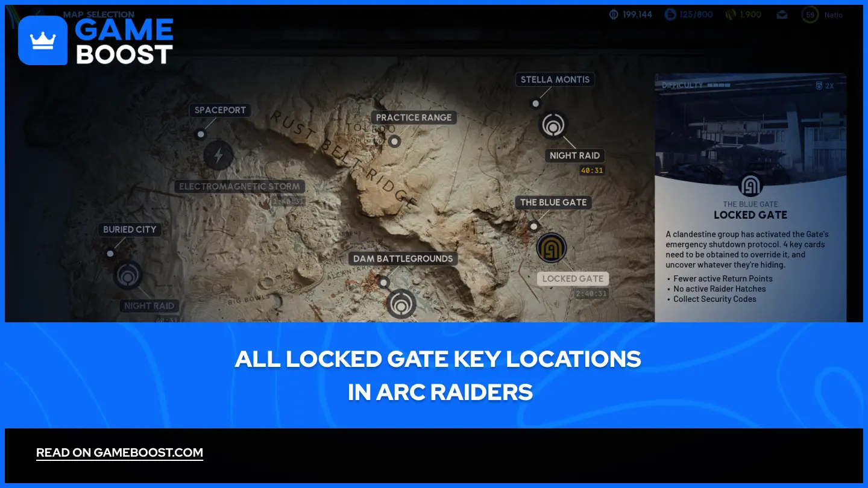Click the level 59 player badge
868x488 pixels.
810,14
